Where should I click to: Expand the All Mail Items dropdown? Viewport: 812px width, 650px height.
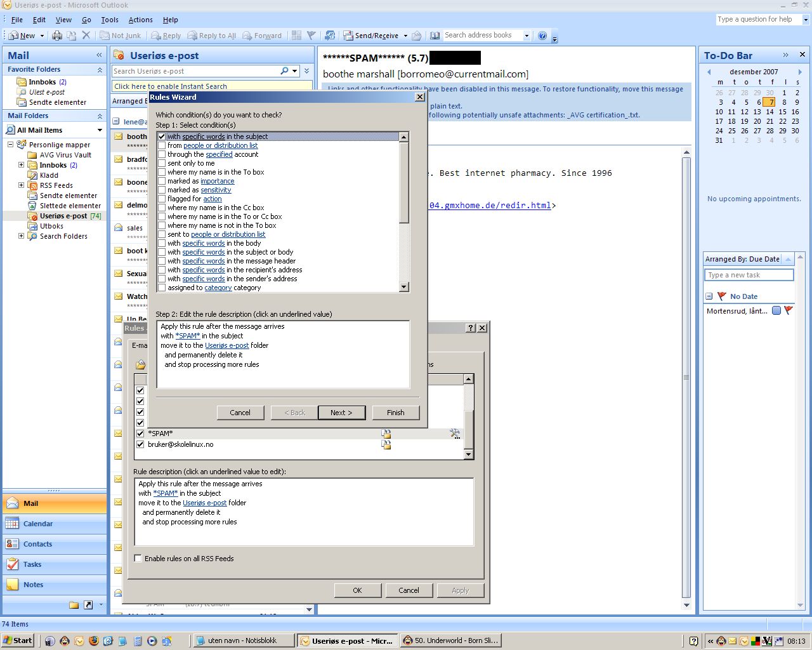pyautogui.click(x=100, y=130)
